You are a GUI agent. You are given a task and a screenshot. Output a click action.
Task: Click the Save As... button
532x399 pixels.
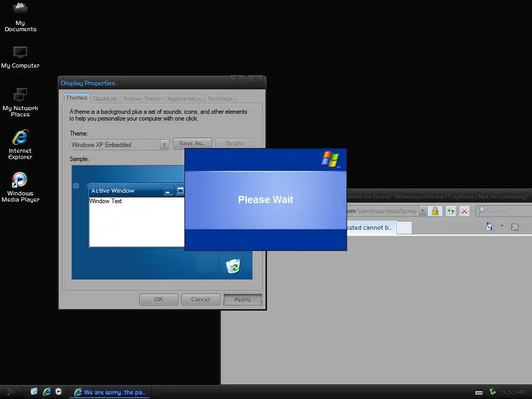click(x=192, y=143)
